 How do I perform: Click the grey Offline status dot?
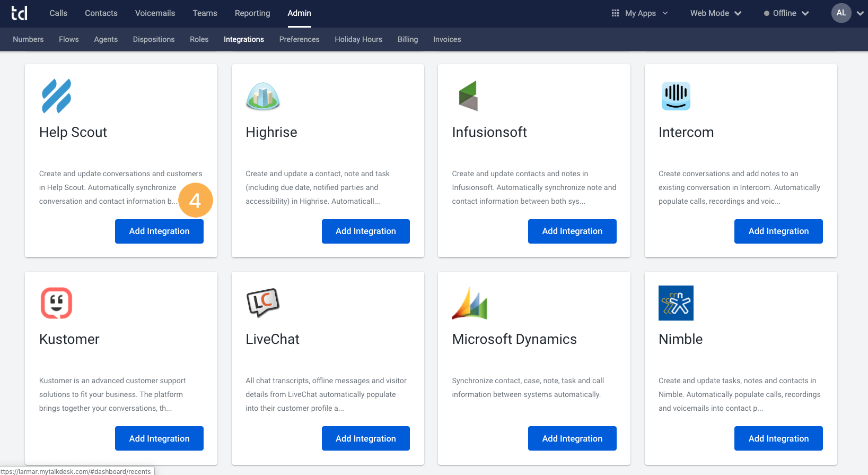coord(767,13)
